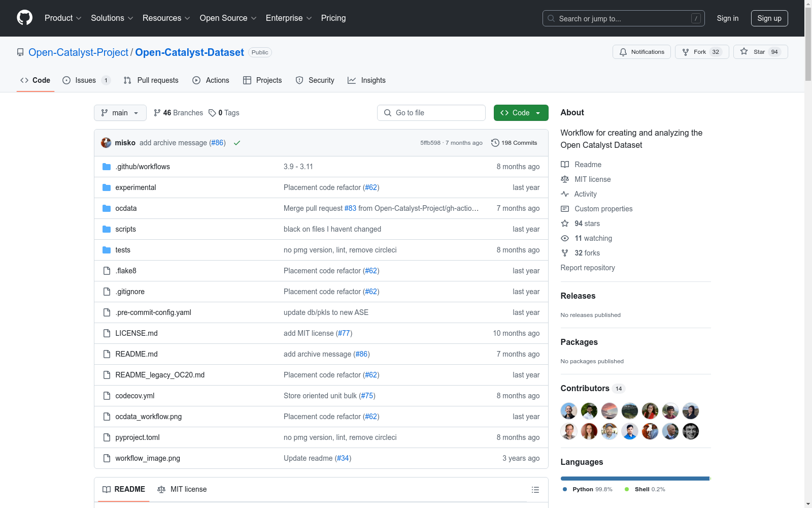Open the Open-Catalyst-Project owner link

click(79, 52)
